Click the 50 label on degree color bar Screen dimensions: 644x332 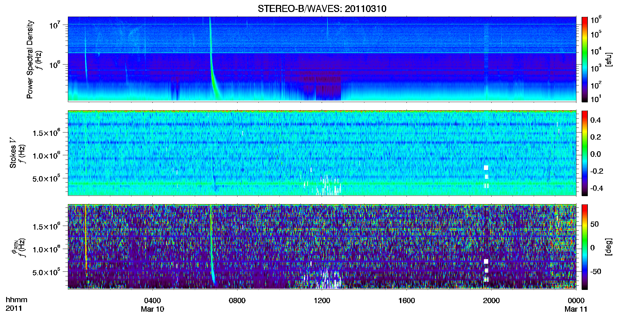594,224
